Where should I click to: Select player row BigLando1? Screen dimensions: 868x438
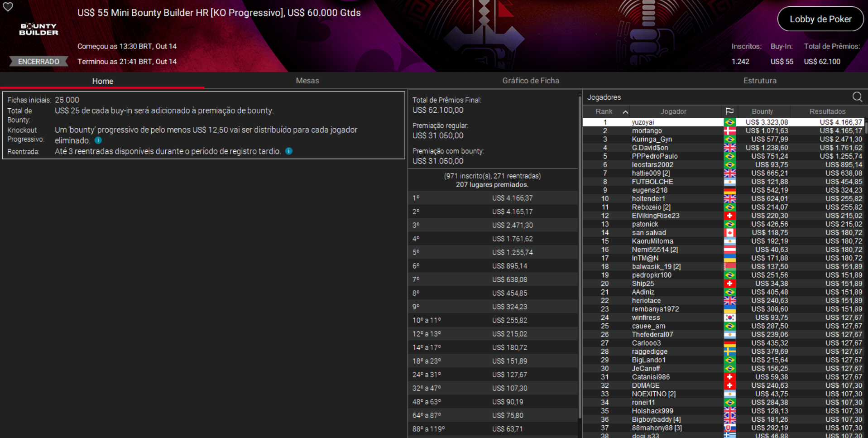(x=723, y=360)
